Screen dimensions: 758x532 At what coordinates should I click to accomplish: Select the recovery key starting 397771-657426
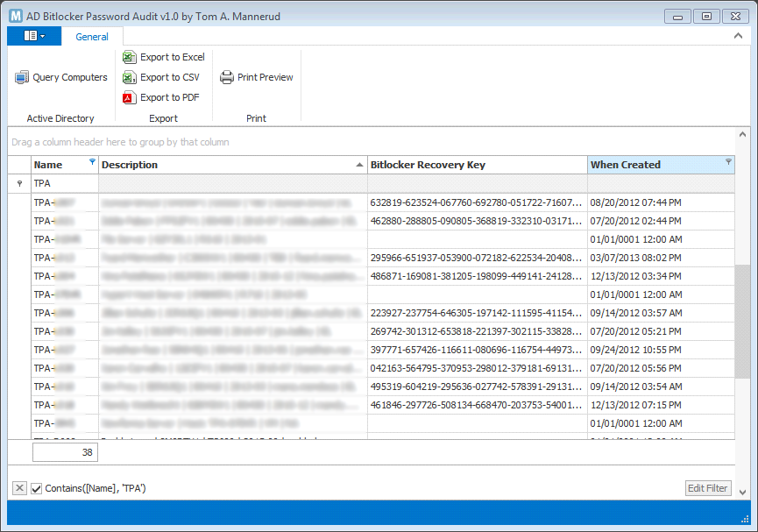pos(478,350)
